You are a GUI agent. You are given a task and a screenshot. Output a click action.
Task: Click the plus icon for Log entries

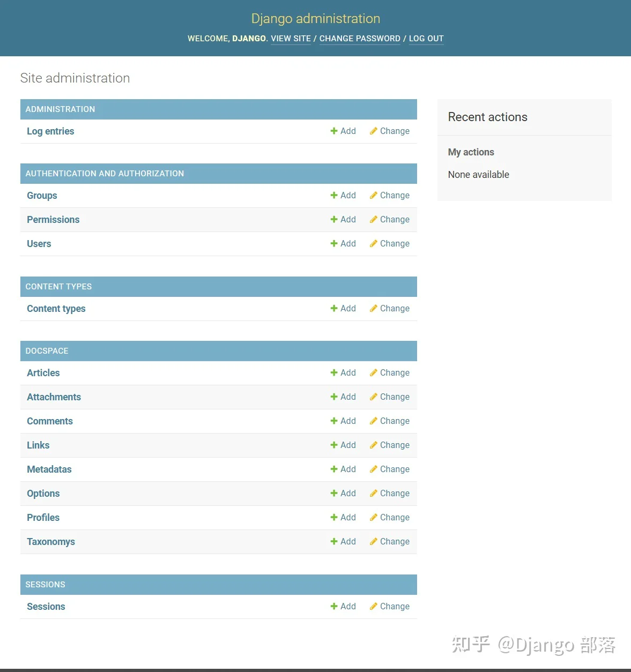click(334, 131)
